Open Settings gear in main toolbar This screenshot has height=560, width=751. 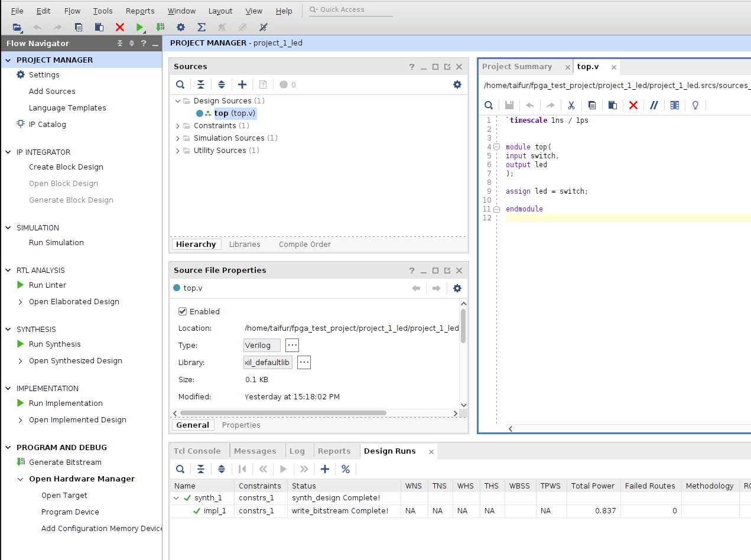[x=181, y=27]
